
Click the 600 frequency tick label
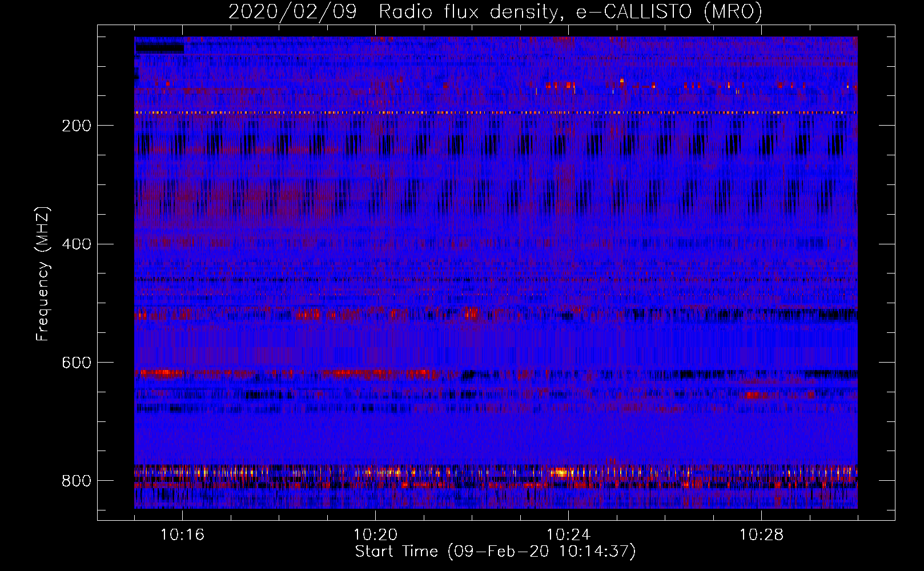[x=77, y=363]
